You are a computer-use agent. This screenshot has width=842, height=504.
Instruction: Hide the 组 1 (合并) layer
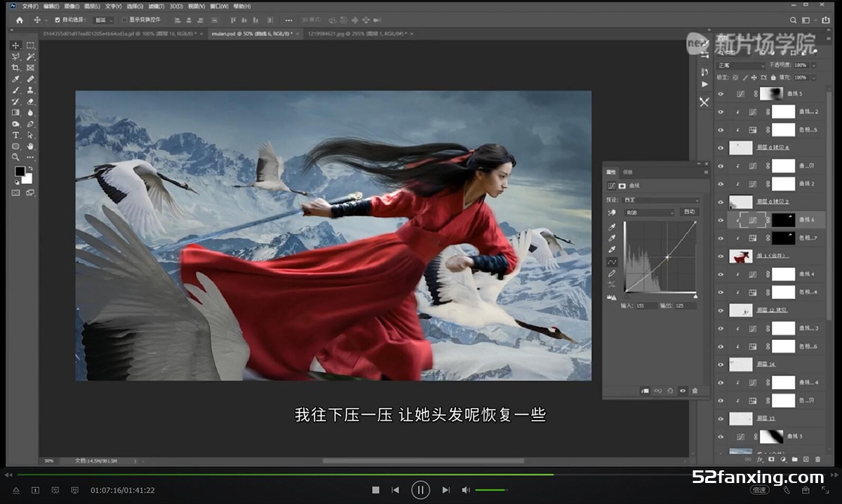pyautogui.click(x=720, y=257)
